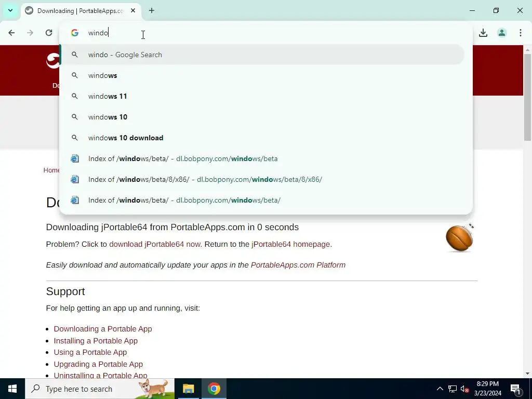Click the 'Support' heading text
The image size is (532, 399).
click(x=65, y=291)
